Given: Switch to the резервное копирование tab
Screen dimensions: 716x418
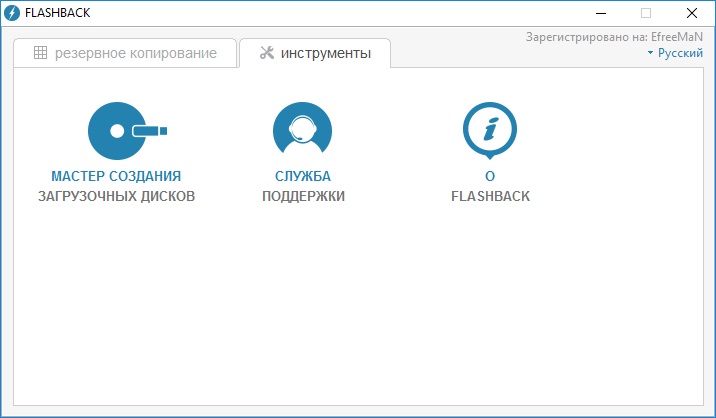Looking at the screenshot, I should click(x=125, y=53).
